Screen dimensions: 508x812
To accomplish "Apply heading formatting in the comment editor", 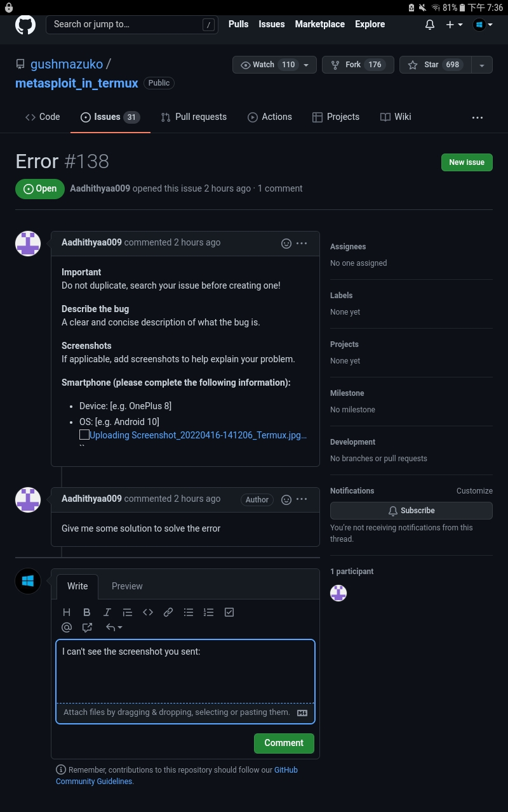I will pos(67,612).
